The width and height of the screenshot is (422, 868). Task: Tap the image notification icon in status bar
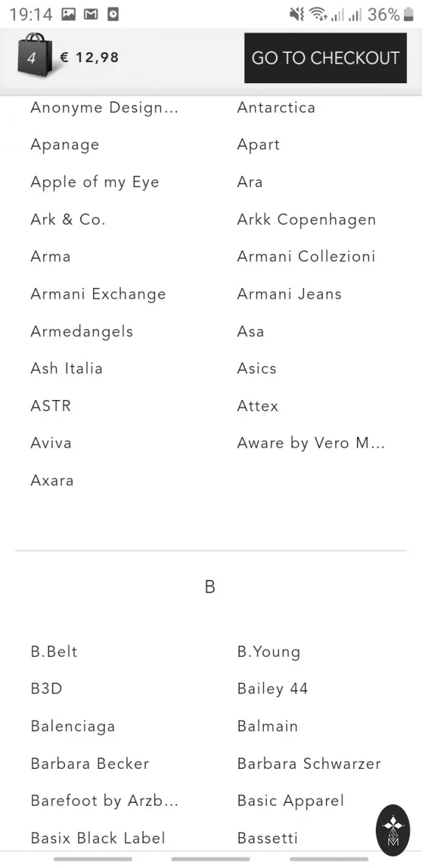click(69, 14)
